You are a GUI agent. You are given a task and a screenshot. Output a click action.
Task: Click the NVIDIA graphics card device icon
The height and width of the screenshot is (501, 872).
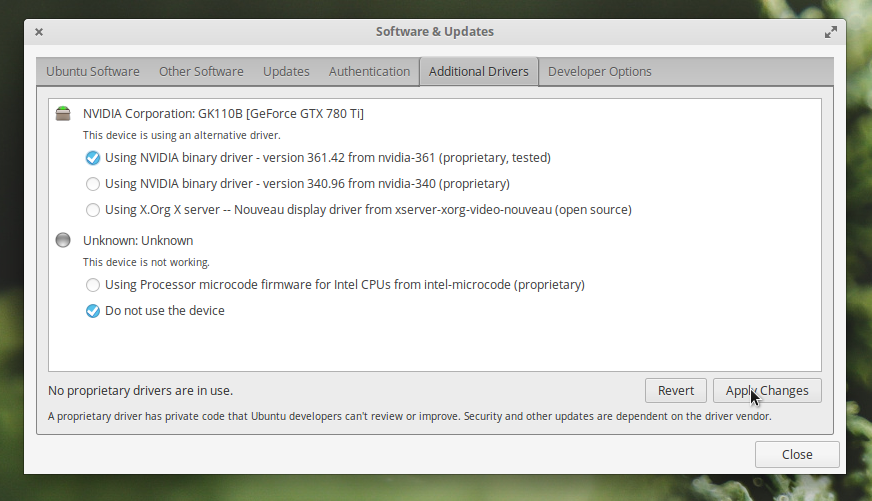pos(63,113)
